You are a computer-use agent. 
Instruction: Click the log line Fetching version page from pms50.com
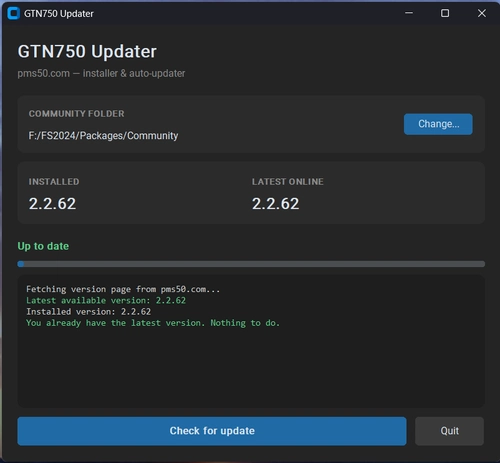pos(123,289)
